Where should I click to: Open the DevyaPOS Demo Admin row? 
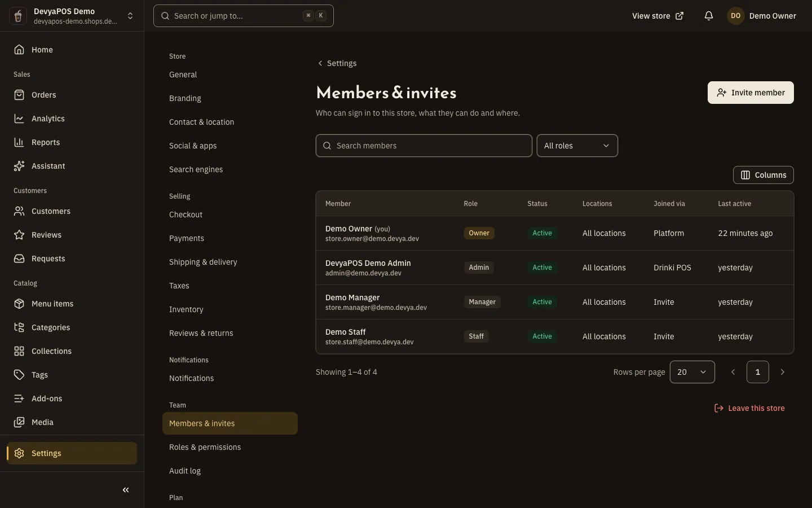coord(555,268)
